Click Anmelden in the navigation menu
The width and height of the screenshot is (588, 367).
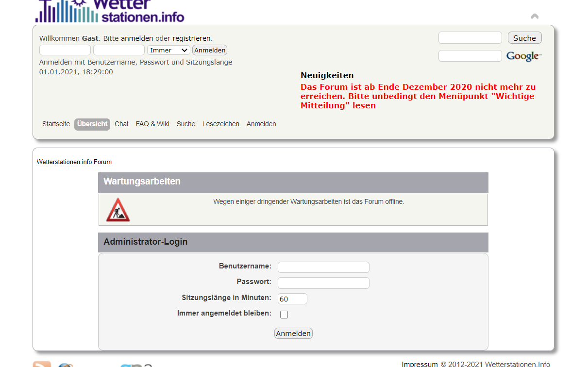[x=261, y=124]
